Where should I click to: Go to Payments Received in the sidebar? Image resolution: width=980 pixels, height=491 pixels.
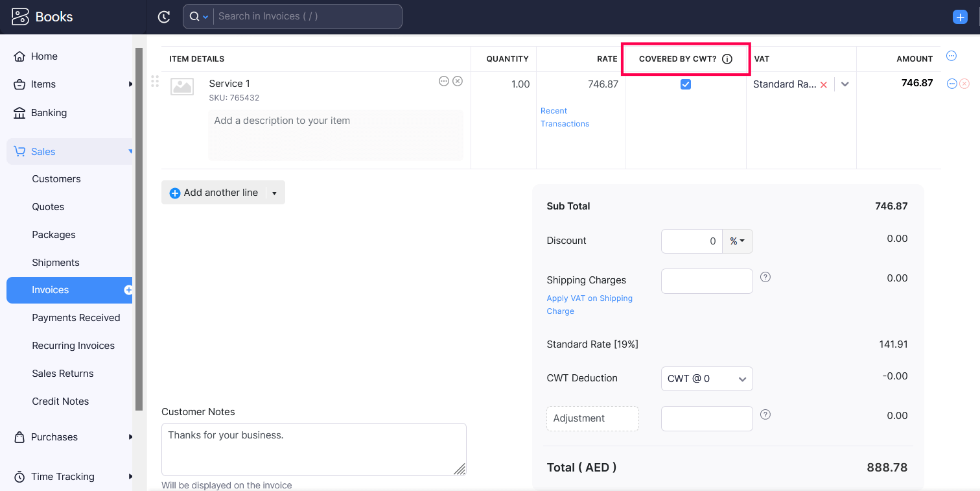point(76,318)
